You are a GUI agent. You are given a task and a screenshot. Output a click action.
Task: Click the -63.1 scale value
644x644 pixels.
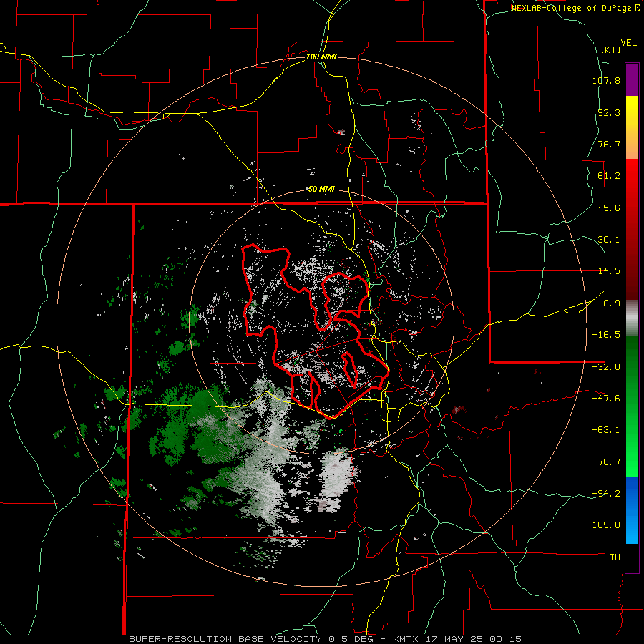606,430
